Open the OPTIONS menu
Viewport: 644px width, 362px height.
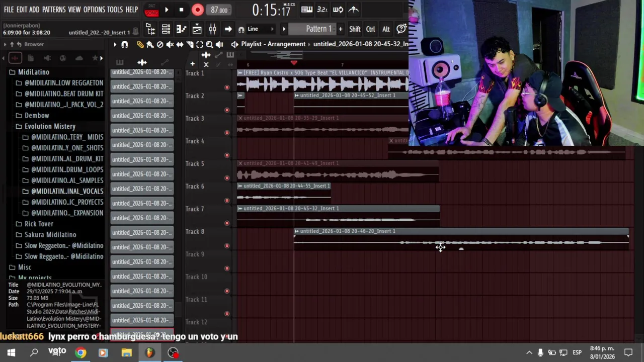coord(94,10)
